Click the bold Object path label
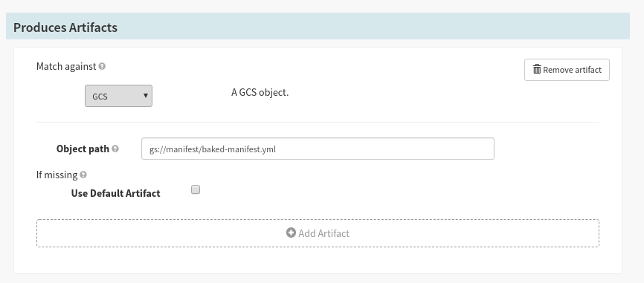The height and width of the screenshot is (283, 644). tap(83, 149)
